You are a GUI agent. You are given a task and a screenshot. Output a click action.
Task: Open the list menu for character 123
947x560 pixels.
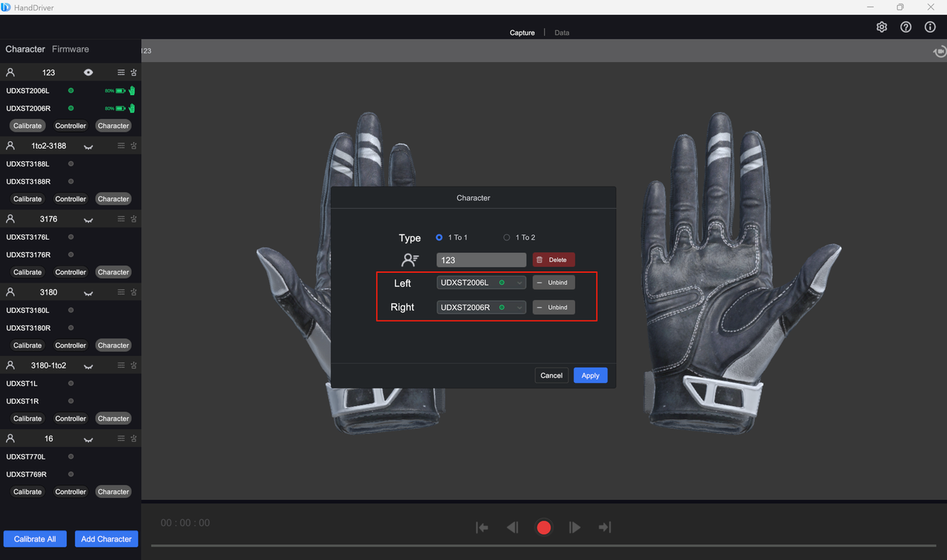pos(121,72)
